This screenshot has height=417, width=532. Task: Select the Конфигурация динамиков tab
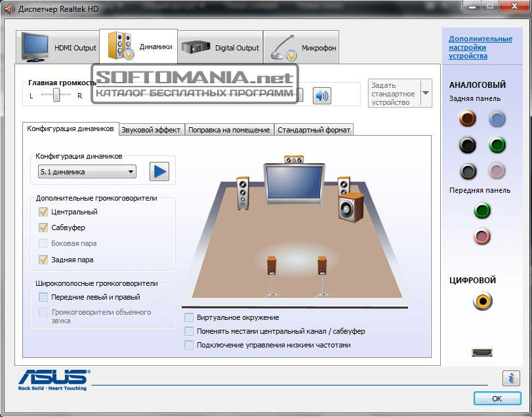pos(71,129)
